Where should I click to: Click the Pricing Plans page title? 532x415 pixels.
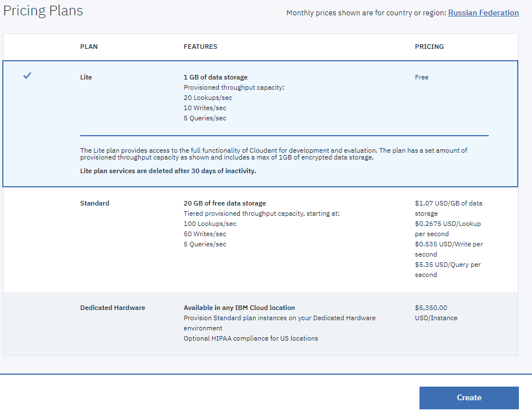coord(43,10)
